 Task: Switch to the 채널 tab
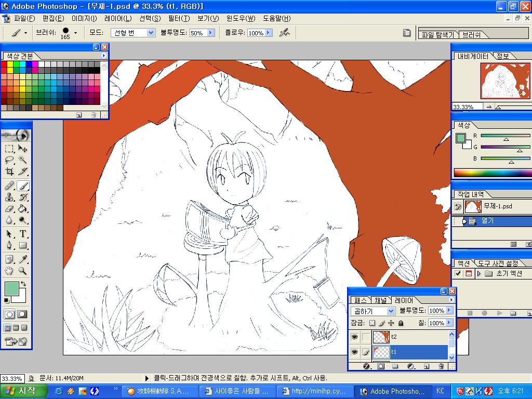380,300
